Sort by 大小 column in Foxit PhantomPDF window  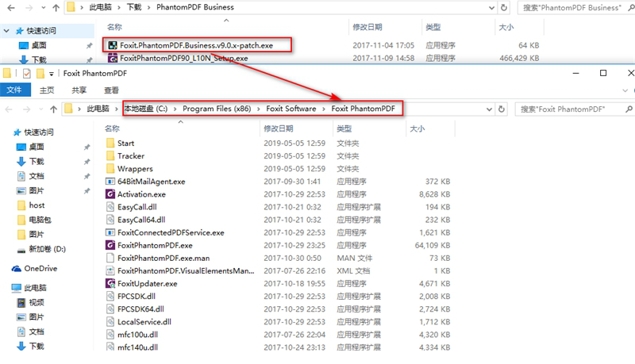pyautogui.click(x=417, y=128)
